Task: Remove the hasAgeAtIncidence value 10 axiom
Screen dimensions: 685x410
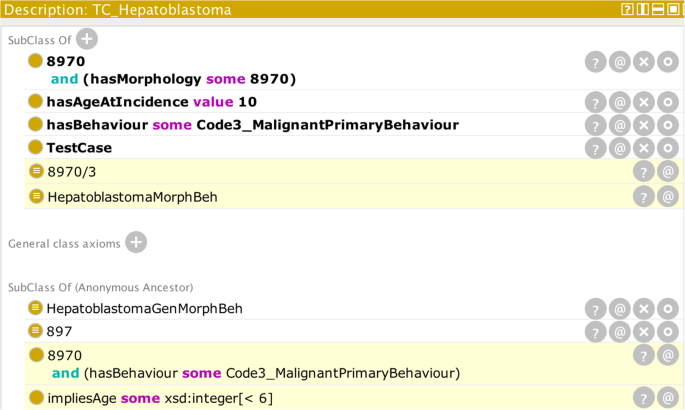Action: pos(643,102)
